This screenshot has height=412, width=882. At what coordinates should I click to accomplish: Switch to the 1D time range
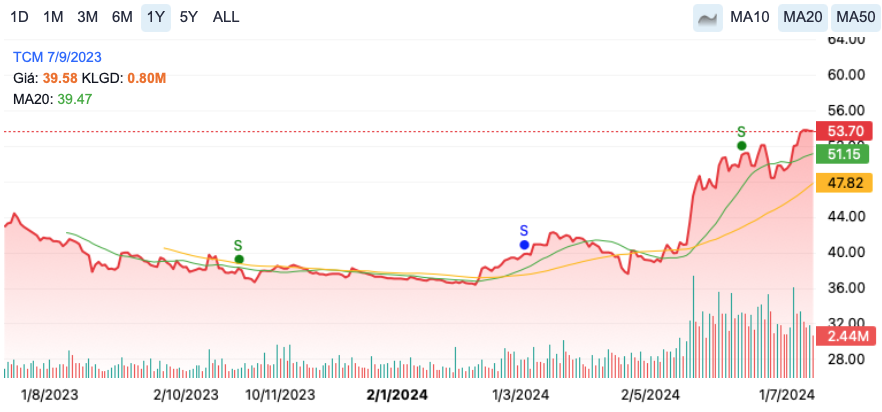point(19,17)
